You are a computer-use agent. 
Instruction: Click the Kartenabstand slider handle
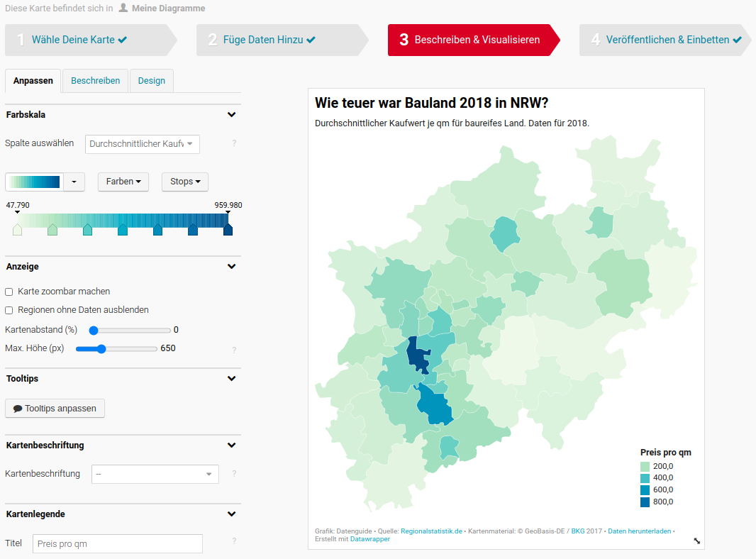94,330
